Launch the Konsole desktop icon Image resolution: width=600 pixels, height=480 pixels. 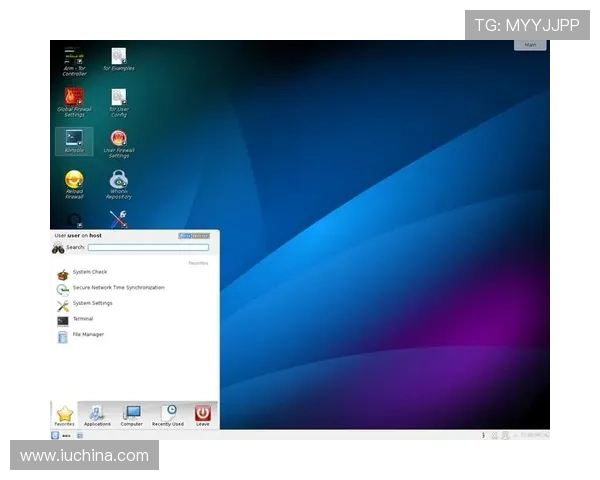tap(74, 140)
